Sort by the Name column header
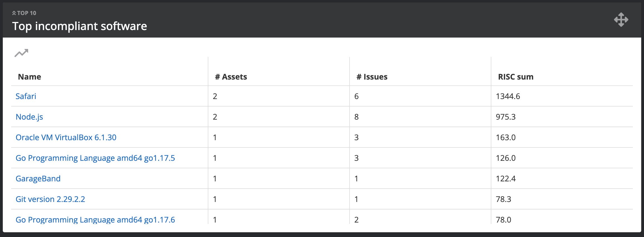644x237 pixels. [30, 77]
